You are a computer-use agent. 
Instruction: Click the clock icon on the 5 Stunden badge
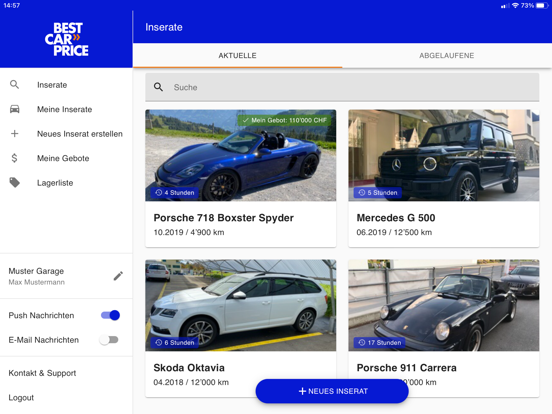click(362, 193)
